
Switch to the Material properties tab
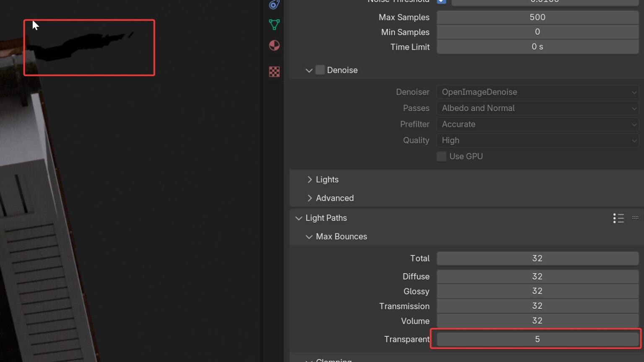coord(274,45)
